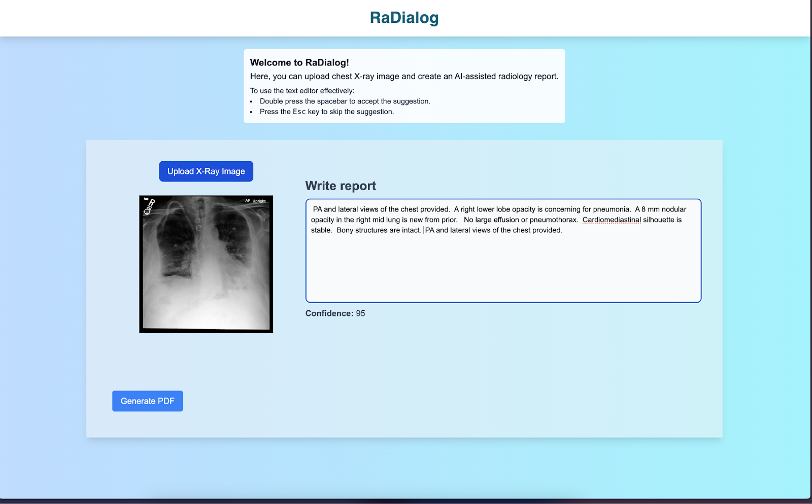Click the chest X-ray thumbnail
The width and height of the screenshot is (812, 504).
coord(206,264)
